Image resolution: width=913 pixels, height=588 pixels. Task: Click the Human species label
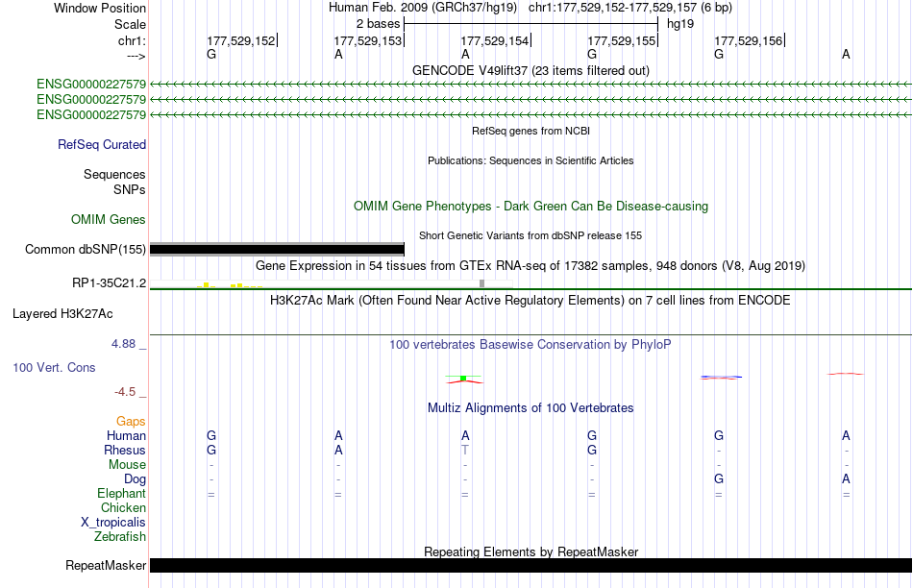click(x=126, y=435)
